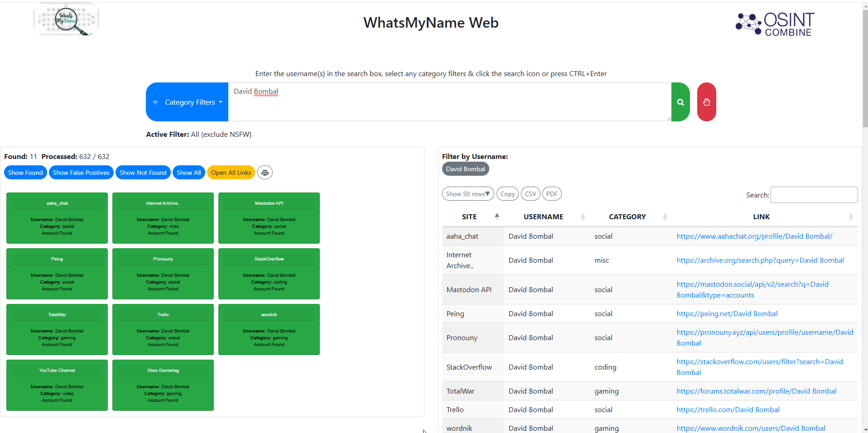Viewport: 868px width, 433px height.
Task: Open the trello.com profile link
Action: pyautogui.click(x=728, y=409)
